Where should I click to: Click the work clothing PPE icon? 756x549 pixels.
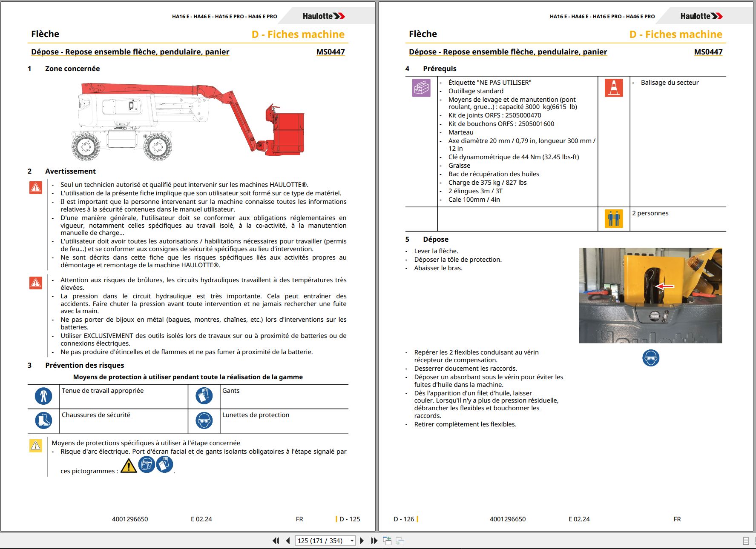pos(43,396)
